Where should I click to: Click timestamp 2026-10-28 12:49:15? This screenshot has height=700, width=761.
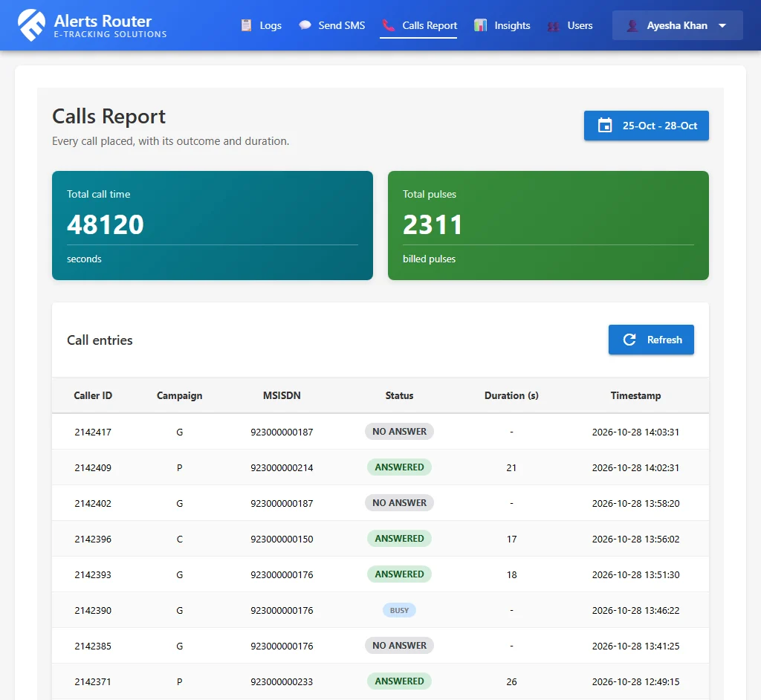click(x=636, y=681)
